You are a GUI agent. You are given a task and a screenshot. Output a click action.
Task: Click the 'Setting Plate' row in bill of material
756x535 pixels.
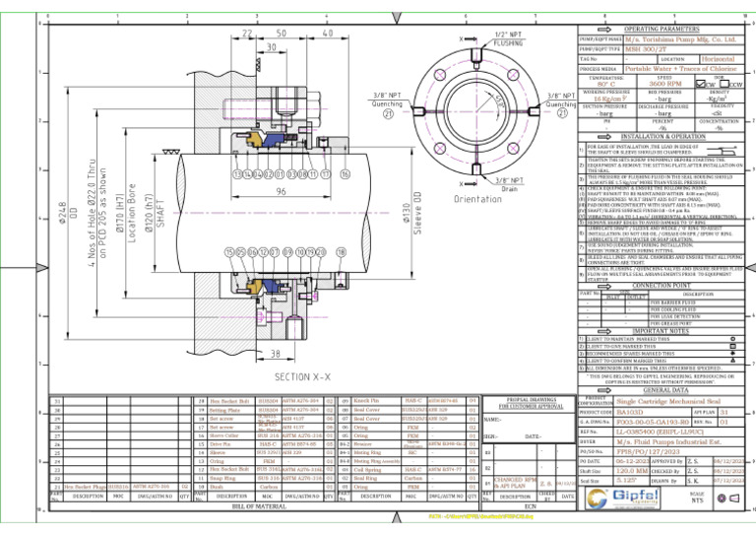pos(264,410)
